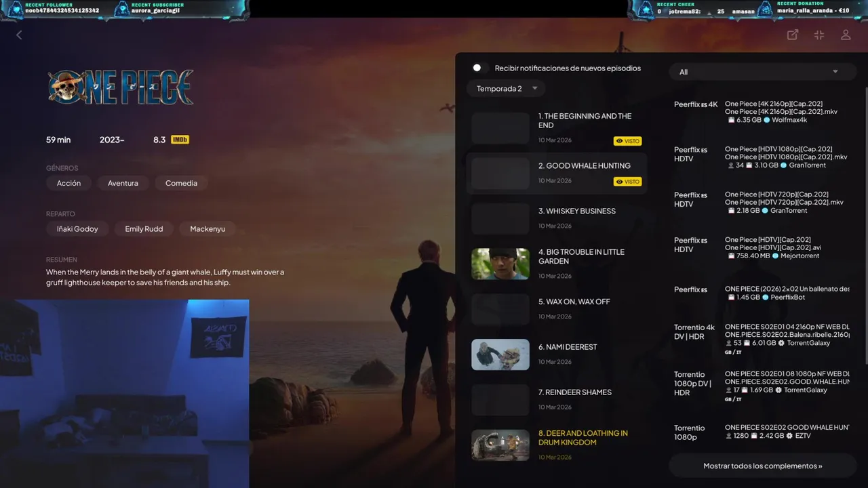The image size is (868, 488).
Task: Select episode 2 Good Whale Hunting
Action: (x=556, y=174)
